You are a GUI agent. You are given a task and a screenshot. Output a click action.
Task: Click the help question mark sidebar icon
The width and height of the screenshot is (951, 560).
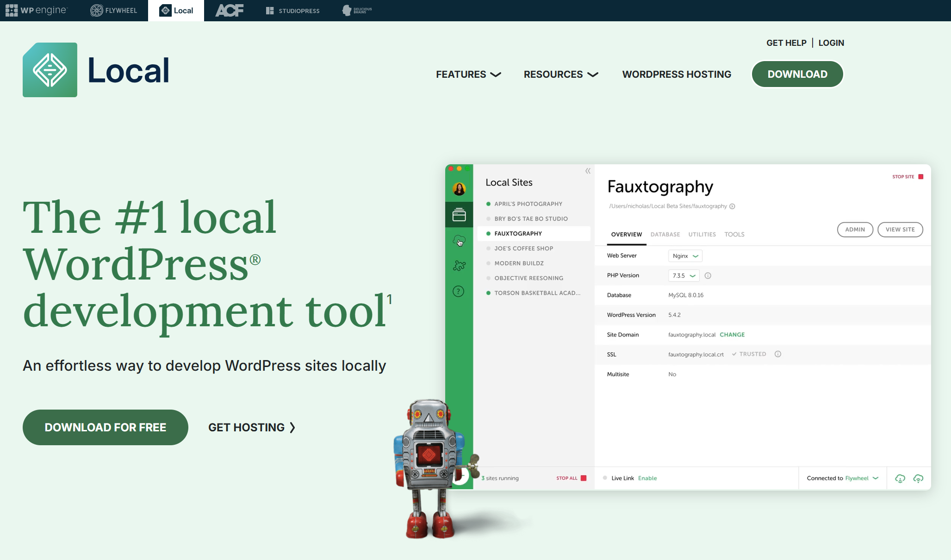pos(458,291)
